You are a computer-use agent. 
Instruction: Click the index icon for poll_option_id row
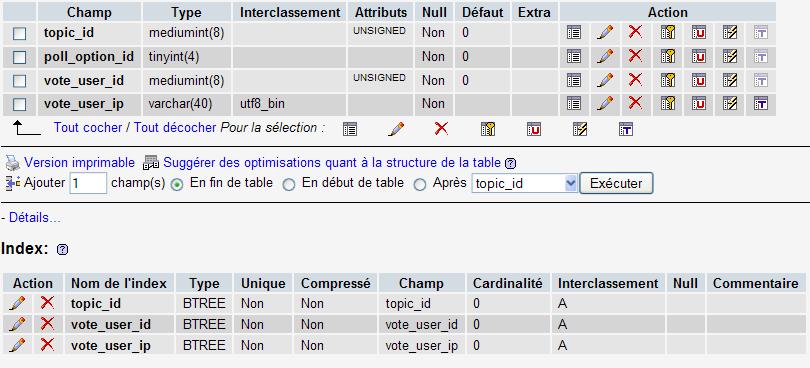point(730,56)
